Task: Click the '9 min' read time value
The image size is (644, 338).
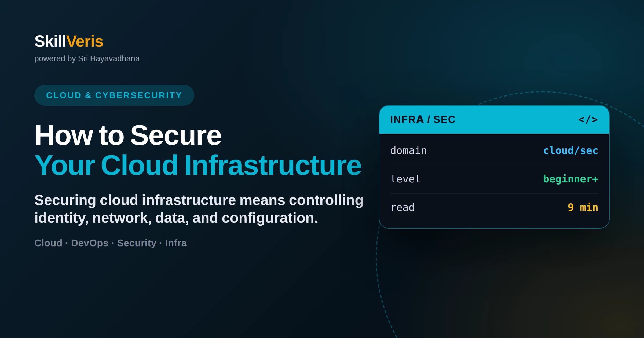Action: pos(583,207)
